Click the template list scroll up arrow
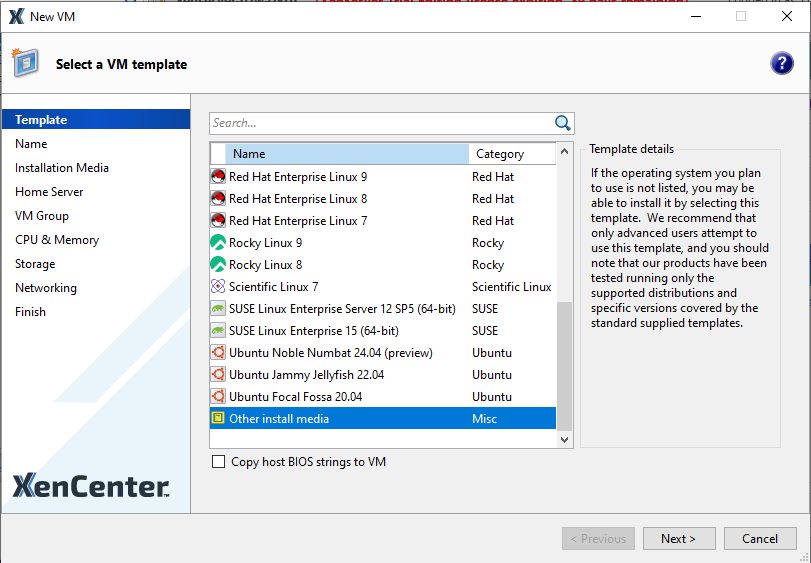Image resolution: width=811 pixels, height=563 pixels. pyautogui.click(x=564, y=151)
